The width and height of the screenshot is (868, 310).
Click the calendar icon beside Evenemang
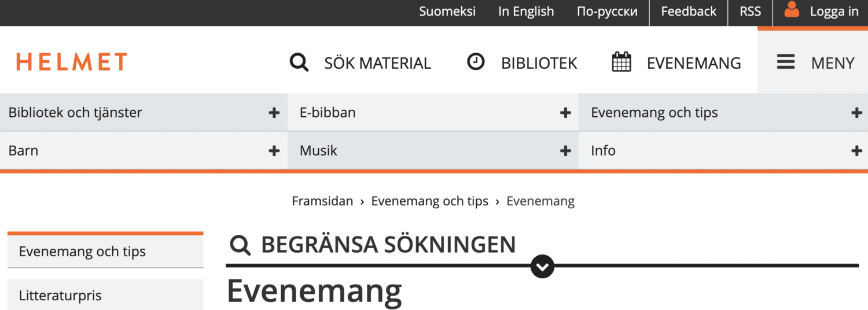point(621,62)
